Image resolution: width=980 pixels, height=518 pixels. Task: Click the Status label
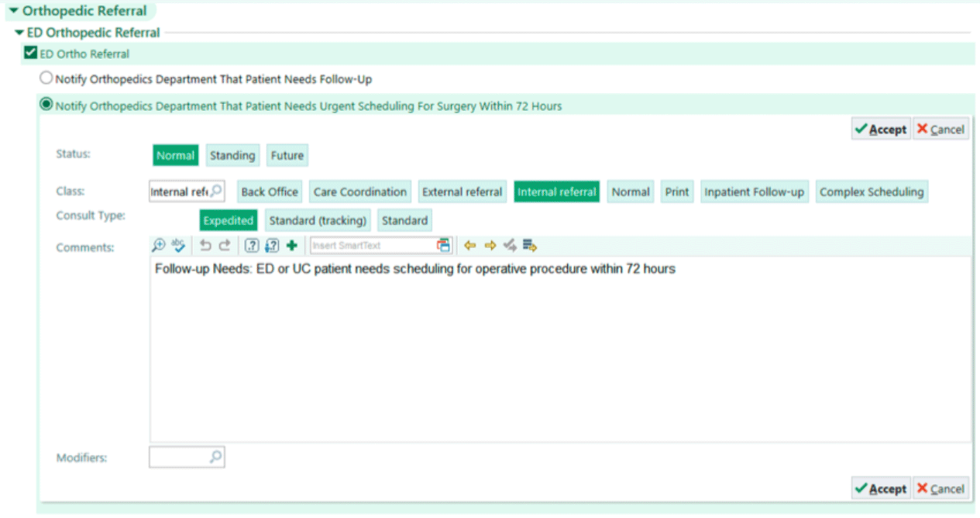(x=74, y=154)
